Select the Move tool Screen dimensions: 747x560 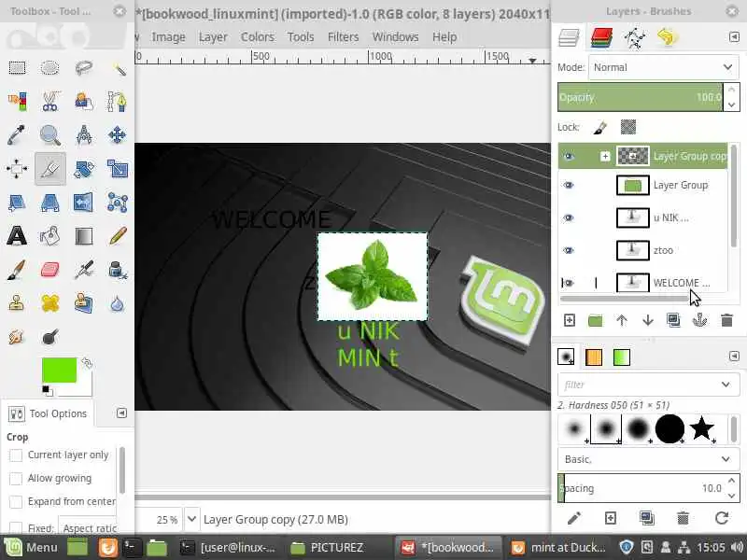point(118,135)
